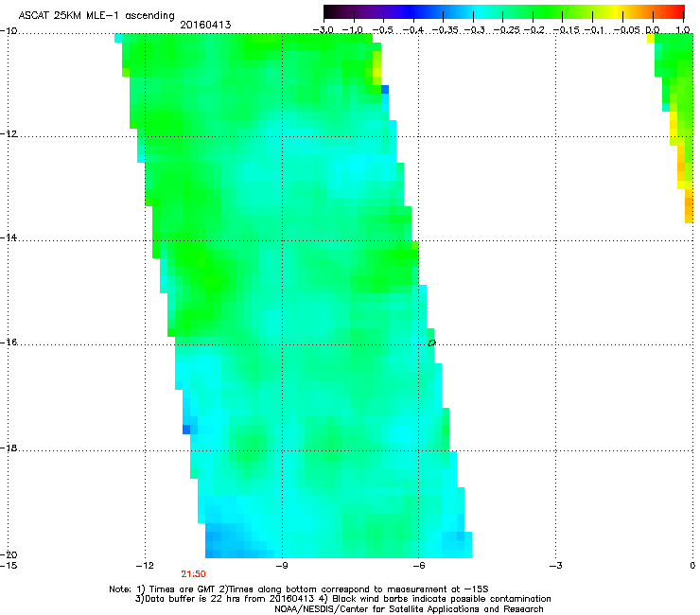Click the island outline marker near -16 latitude
Screen dimensions: 700x615
point(431,343)
